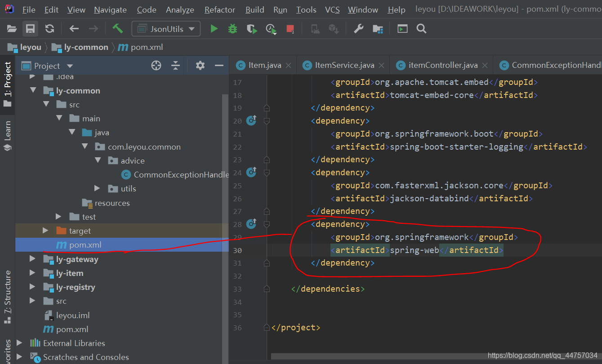Viewport: 602px width, 364px height.
Task: Click the Open folder toolbar icon
Action: pyautogui.click(x=12, y=29)
